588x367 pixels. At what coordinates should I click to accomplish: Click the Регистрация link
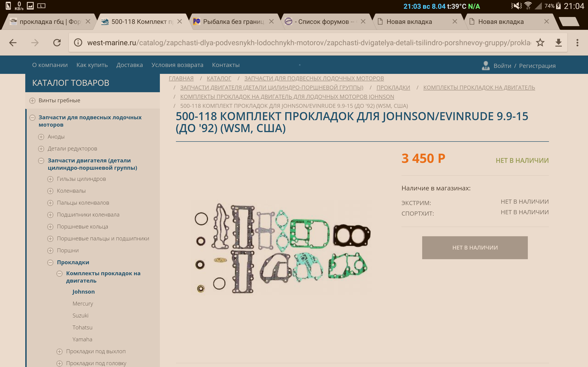(x=537, y=66)
